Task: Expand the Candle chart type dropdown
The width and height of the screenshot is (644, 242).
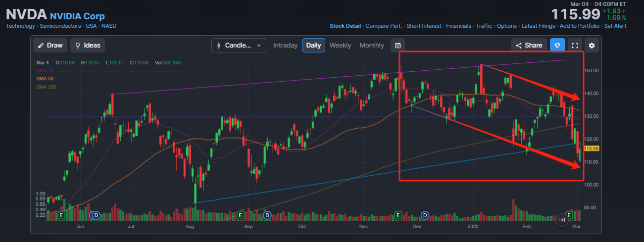Action: pos(239,46)
